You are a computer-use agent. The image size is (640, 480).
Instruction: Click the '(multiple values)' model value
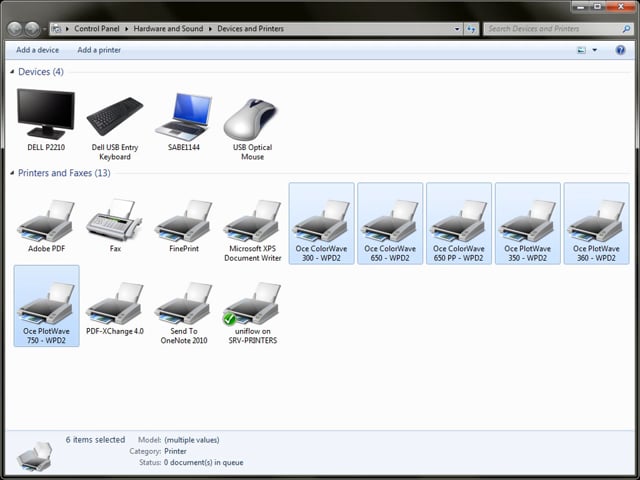(x=192, y=440)
